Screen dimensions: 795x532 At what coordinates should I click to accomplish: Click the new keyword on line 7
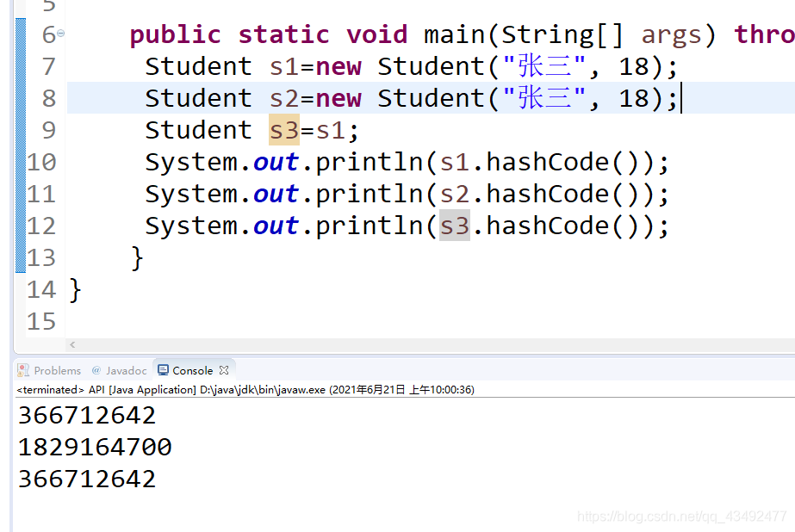point(338,67)
